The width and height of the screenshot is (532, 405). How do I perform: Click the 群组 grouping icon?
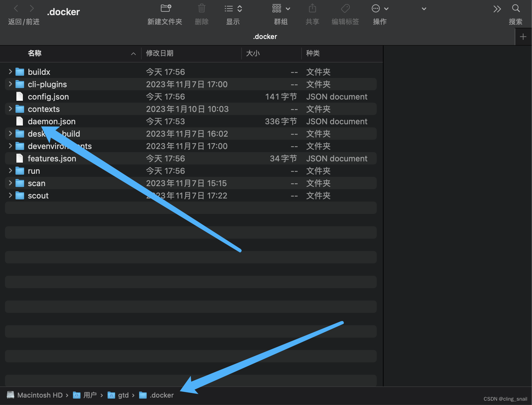pyautogui.click(x=277, y=8)
